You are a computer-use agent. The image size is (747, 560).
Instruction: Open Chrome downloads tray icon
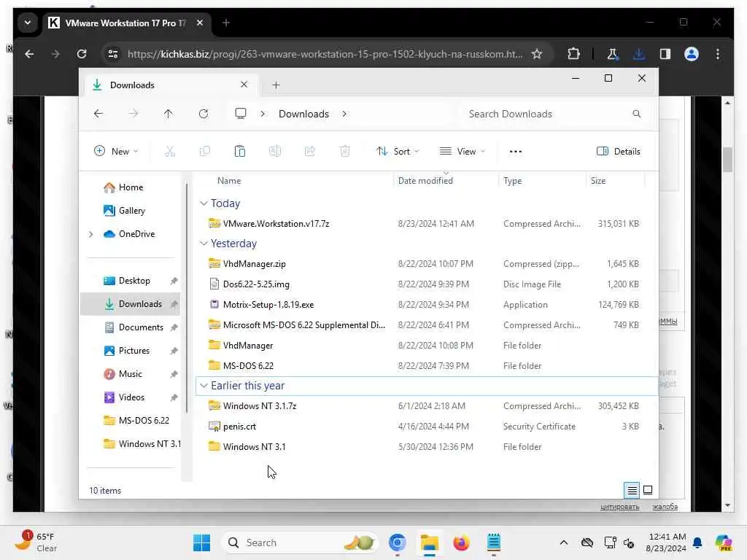pos(639,54)
